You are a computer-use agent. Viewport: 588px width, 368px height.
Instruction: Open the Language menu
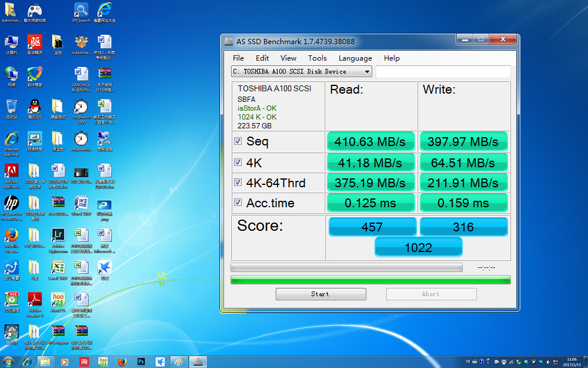[x=355, y=58]
